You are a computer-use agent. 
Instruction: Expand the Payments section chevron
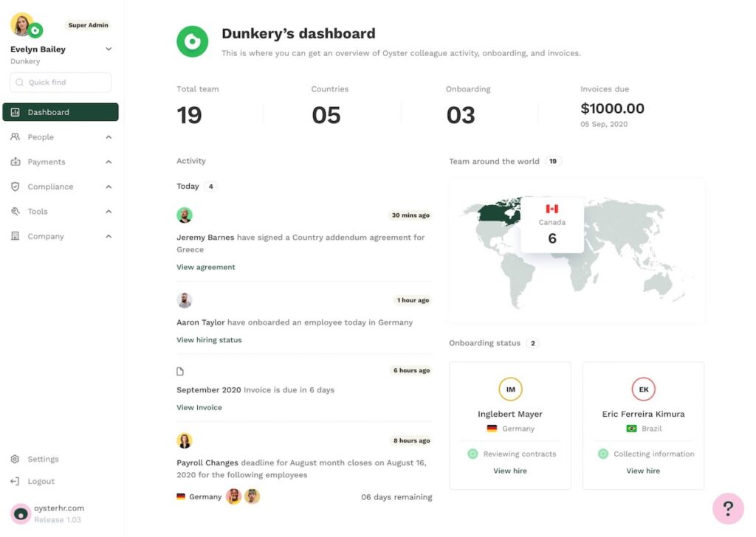click(x=109, y=162)
